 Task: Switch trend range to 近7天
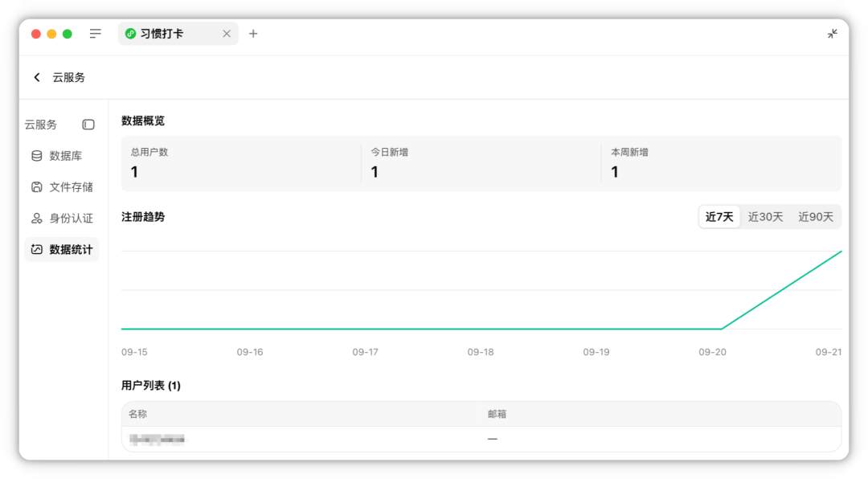click(719, 217)
